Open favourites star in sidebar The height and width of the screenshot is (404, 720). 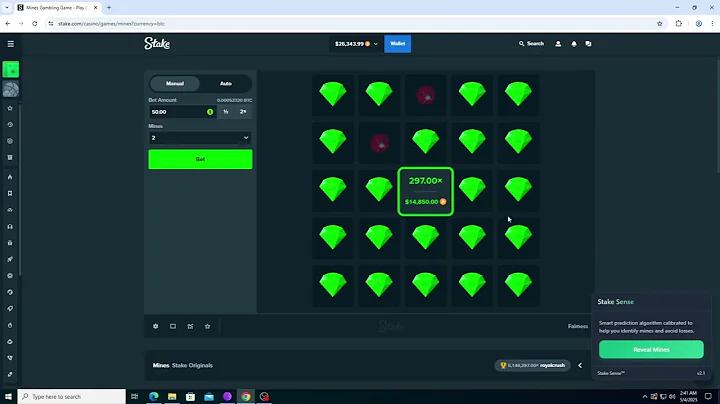tap(10, 108)
